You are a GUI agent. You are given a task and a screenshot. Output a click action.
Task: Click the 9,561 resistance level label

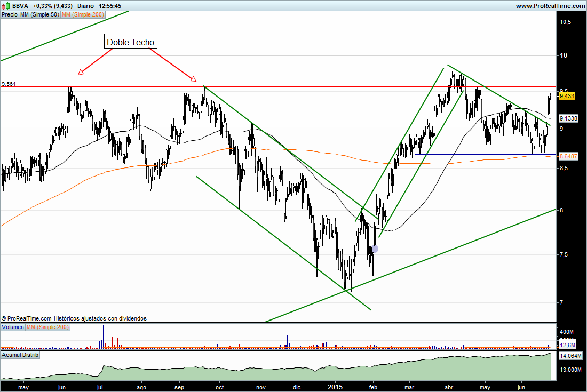9,84
